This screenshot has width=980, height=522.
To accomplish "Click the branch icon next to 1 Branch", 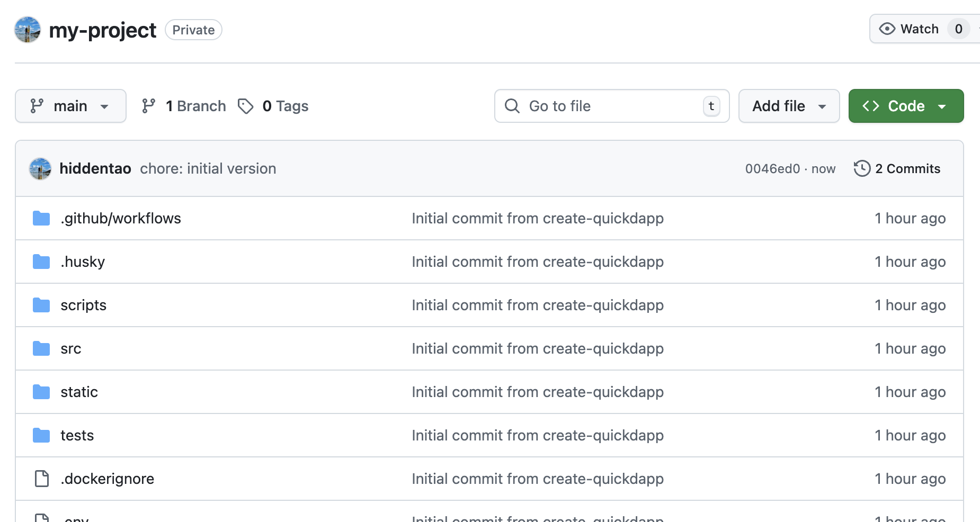I will [149, 106].
